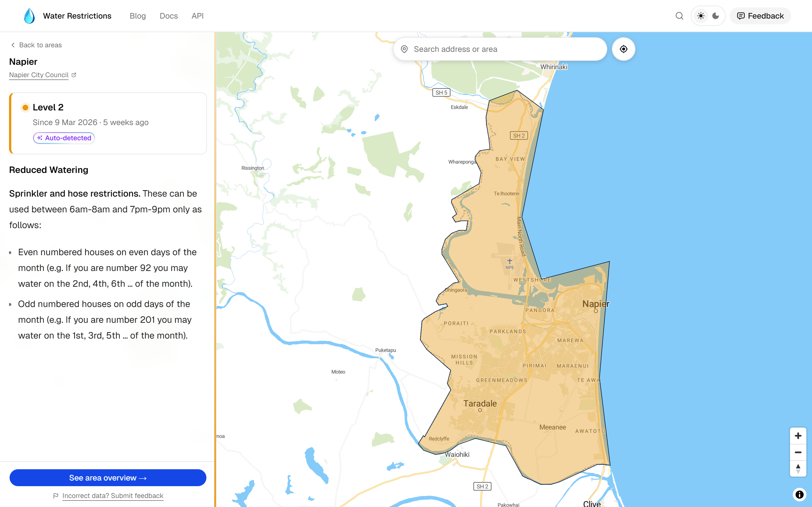Reset map bearing with compass icon
812x507 pixels.
coord(798,469)
